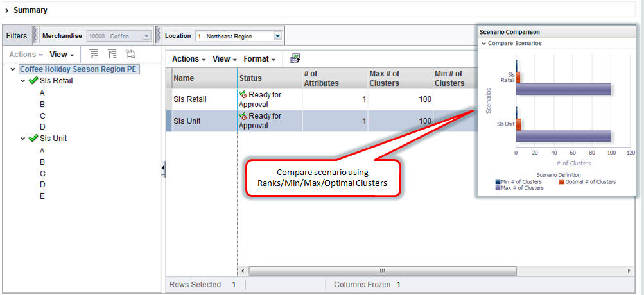This screenshot has height=295, width=644.
Task: Select the Sls Unit tree node
Action: pyautogui.click(x=53, y=139)
